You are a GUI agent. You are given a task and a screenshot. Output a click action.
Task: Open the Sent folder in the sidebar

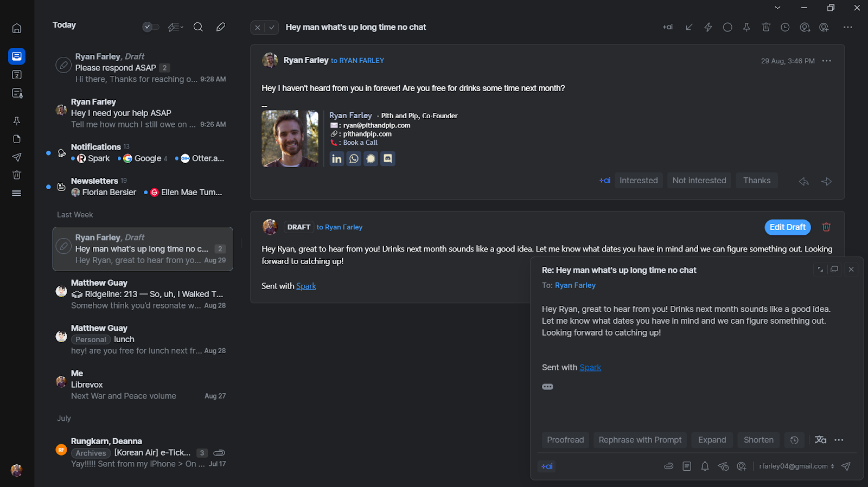point(17,157)
